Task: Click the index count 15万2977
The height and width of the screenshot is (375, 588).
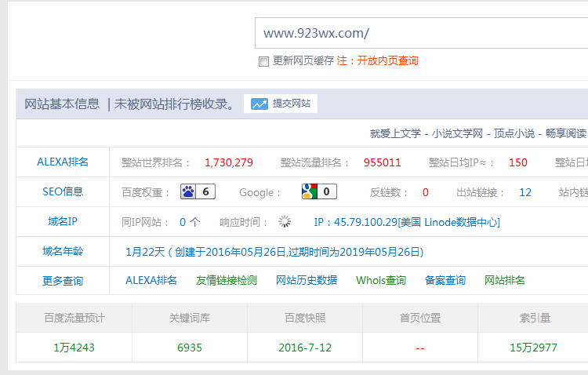Action: (x=535, y=347)
